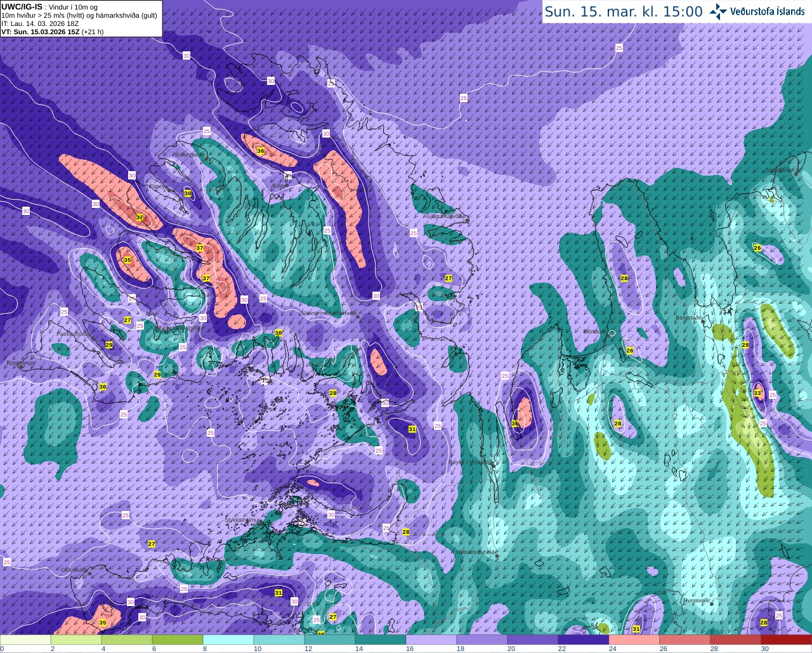Click the Æðey station label

[x=279, y=186]
